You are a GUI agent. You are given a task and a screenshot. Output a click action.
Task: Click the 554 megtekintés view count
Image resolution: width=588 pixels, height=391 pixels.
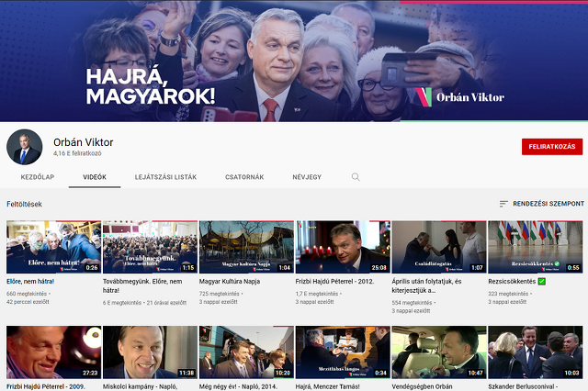(413, 303)
